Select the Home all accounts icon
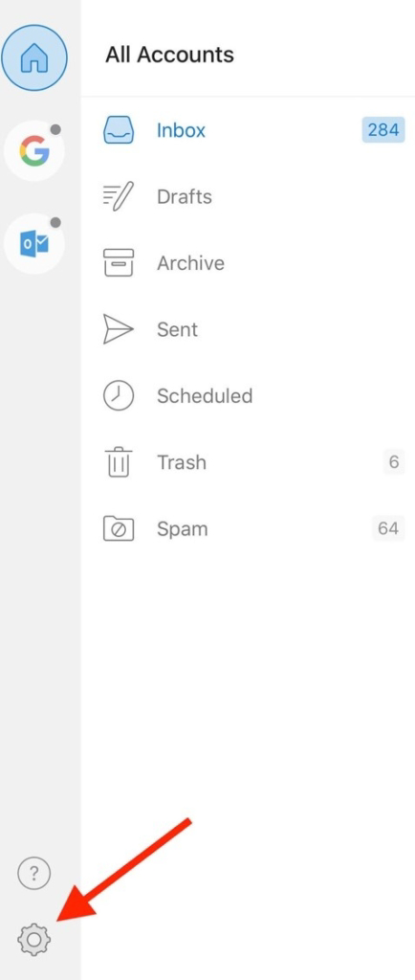Image resolution: width=415 pixels, height=980 pixels. [x=34, y=57]
